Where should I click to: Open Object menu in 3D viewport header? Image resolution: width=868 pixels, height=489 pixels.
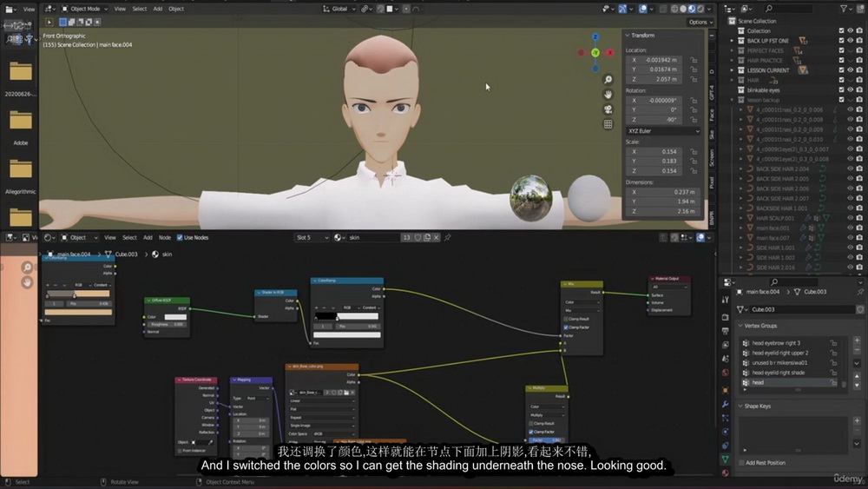[176, 9]
